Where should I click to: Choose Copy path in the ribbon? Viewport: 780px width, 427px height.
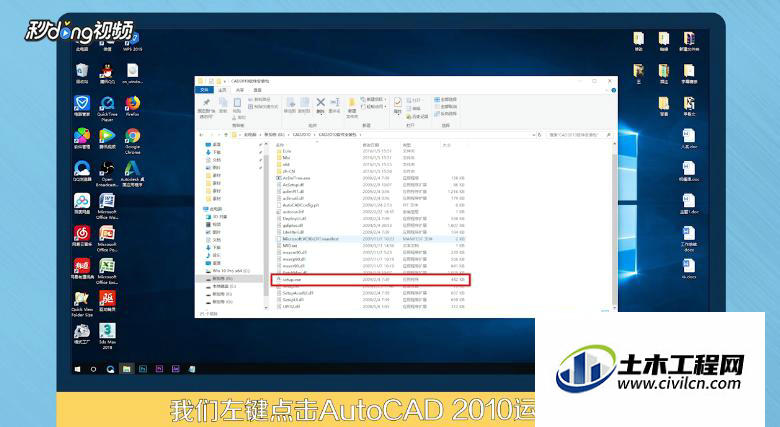[260, 100]
